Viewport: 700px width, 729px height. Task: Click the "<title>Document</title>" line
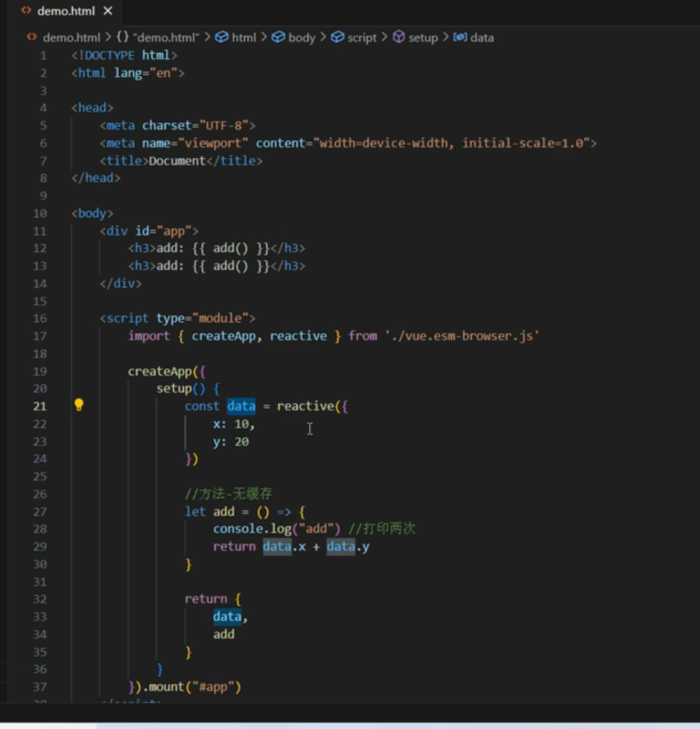point(181,160)
